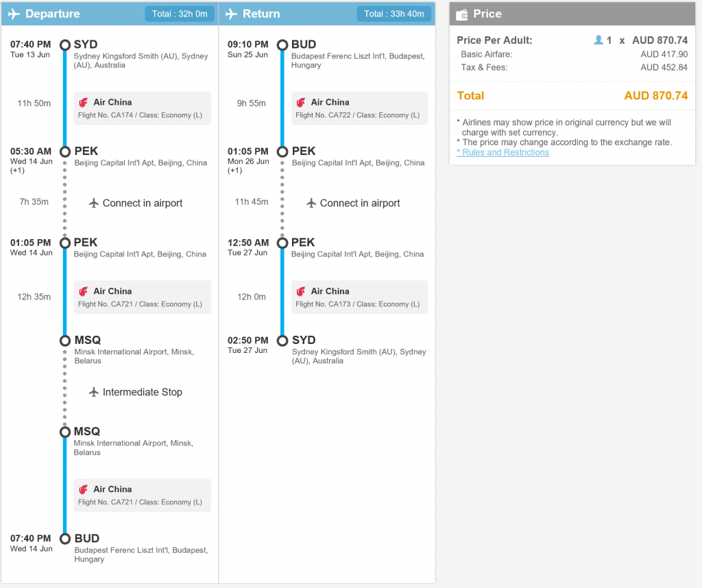The width and height of the screenshot is (702, 588).
Task: Click the BUD arrival marker at 07:40 PM
Action: click(65, 539)
